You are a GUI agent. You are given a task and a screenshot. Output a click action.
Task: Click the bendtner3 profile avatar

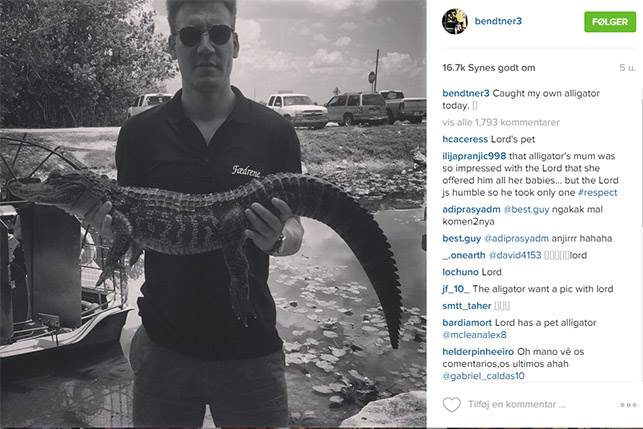tap(455, 21)
